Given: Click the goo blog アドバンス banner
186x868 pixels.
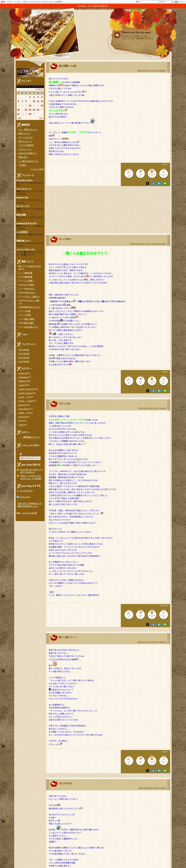Looking at the screenshot, I should tap(30, 458).
